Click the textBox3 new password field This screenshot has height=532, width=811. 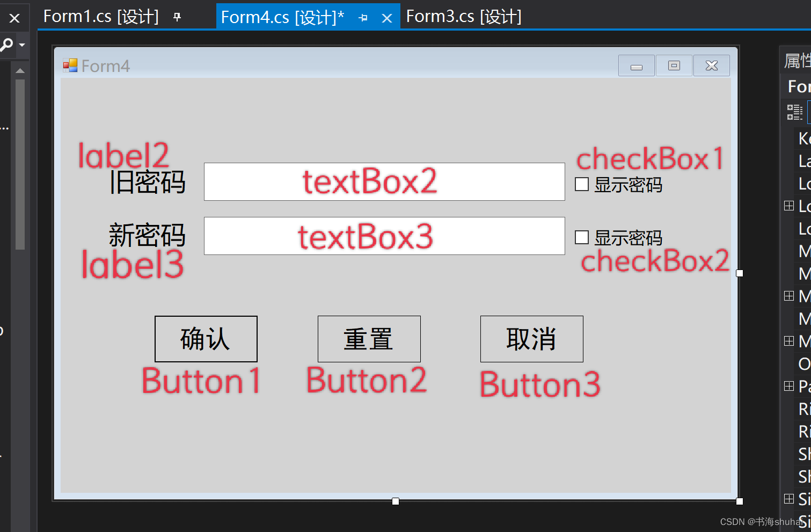pyautogui.click(x=384, y=236)
